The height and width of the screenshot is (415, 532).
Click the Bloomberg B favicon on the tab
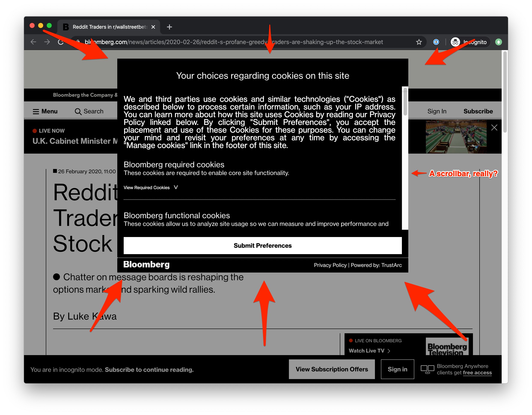(x=66, y=27)
